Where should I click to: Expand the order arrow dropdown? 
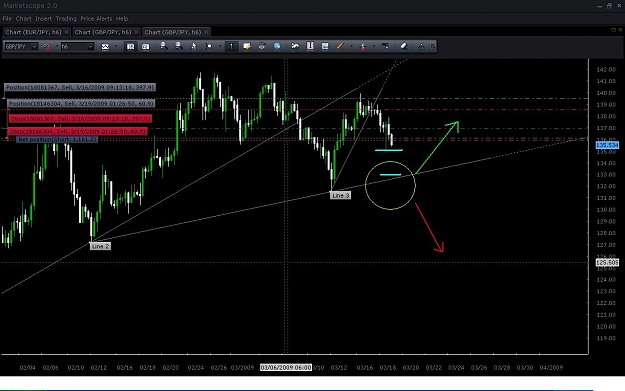374,47
